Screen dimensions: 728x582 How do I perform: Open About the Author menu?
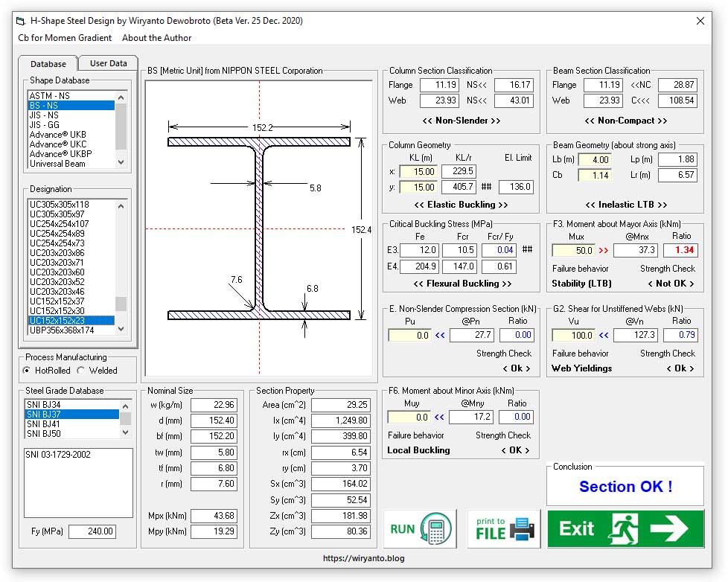point(156,38)
